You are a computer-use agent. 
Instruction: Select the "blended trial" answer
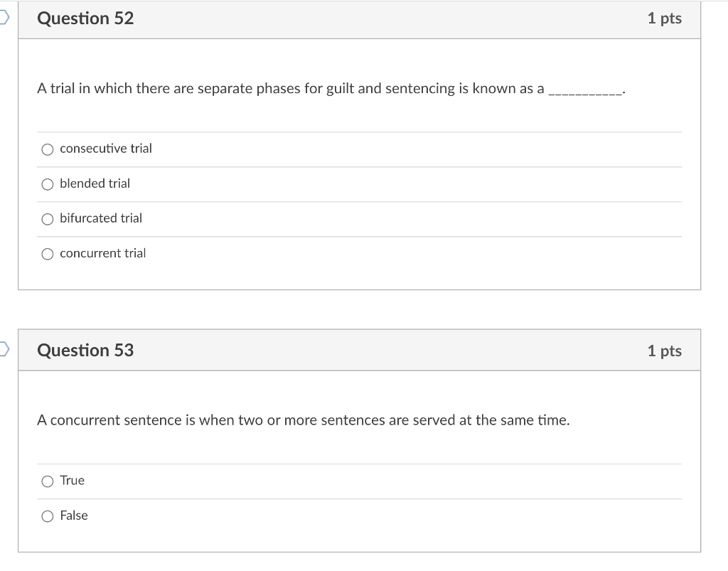(x=47, y=184)
